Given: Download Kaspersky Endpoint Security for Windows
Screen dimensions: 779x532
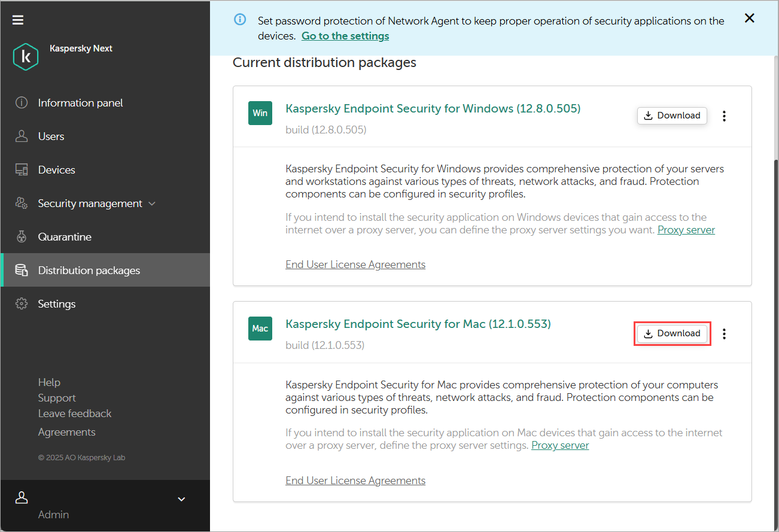Looking at the screenshot, I should pos(672,115).
